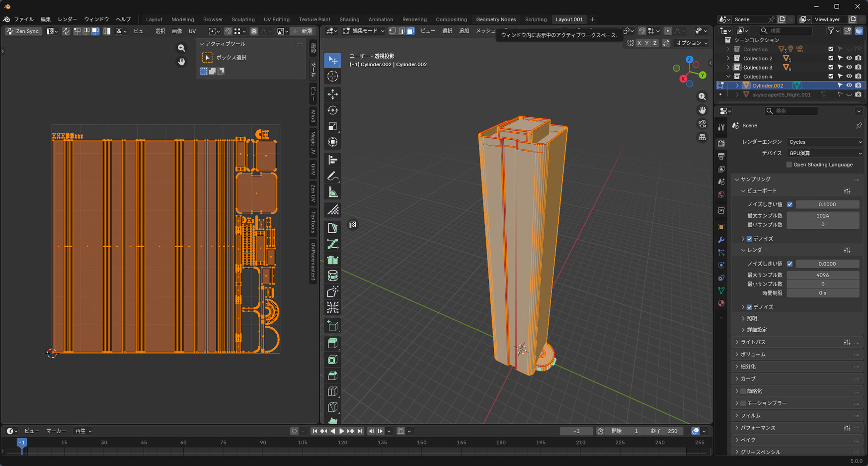Select the Scale tool icon
The image size is (868, 466).
[333, 126]
